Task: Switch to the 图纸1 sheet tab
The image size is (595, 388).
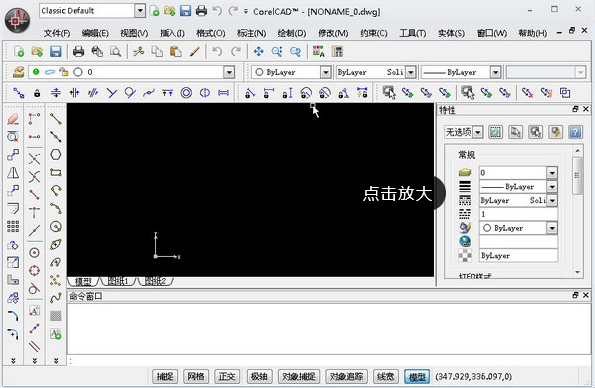Action: pyautogui.click(x=118, y=281)
